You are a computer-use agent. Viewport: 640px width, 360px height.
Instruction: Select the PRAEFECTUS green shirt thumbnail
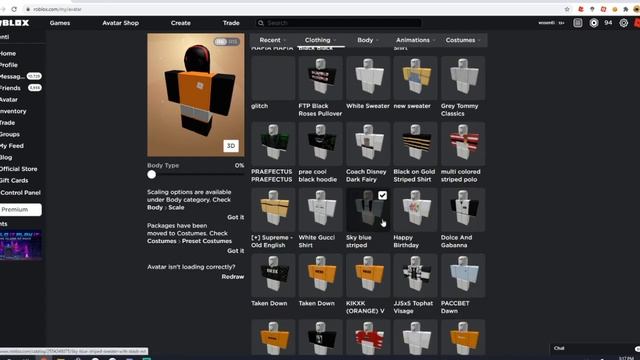coord(273,144)
